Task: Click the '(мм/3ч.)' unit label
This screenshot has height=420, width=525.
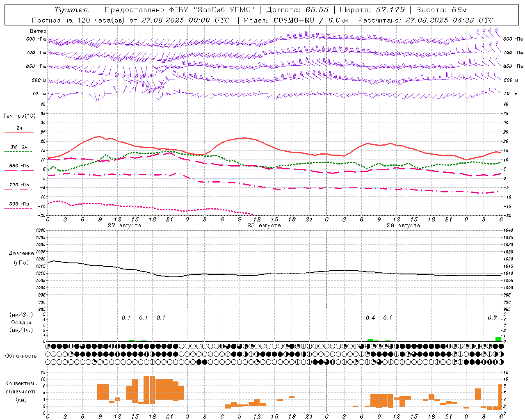Action: click(x=21, y=315)
